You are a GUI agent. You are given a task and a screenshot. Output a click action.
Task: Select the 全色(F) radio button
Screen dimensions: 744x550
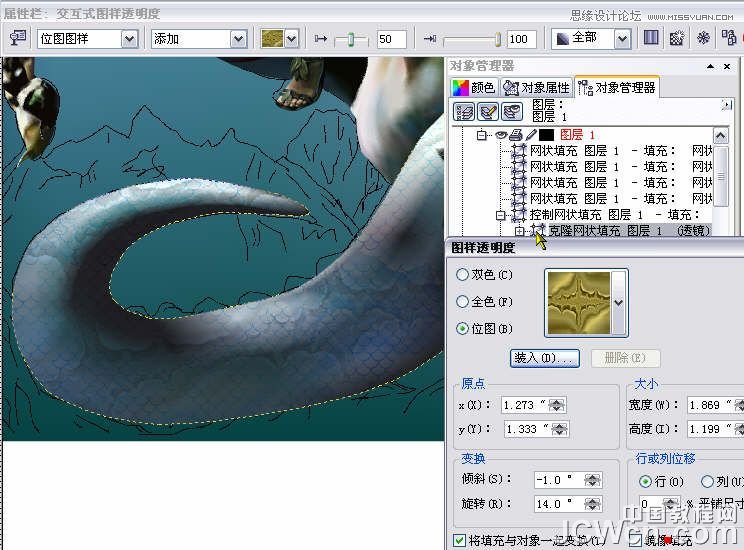[x=462, y=302]
